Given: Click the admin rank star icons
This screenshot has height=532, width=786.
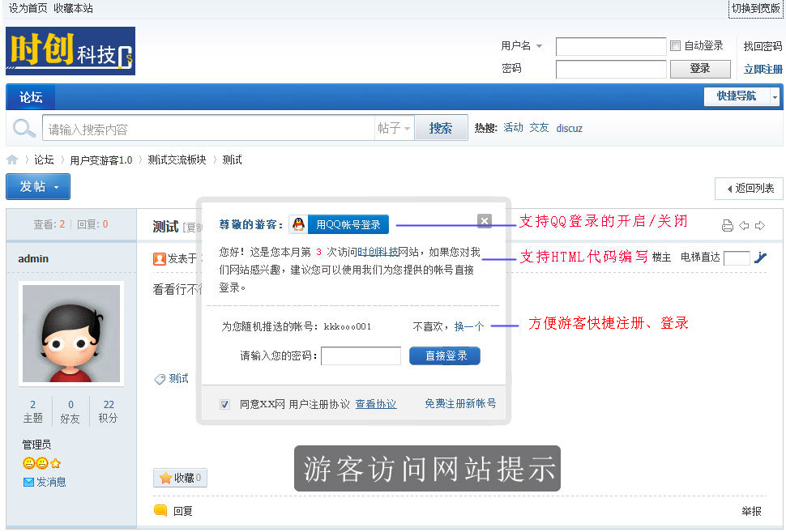Looking at the screenshot, I should tap(41, 463).
